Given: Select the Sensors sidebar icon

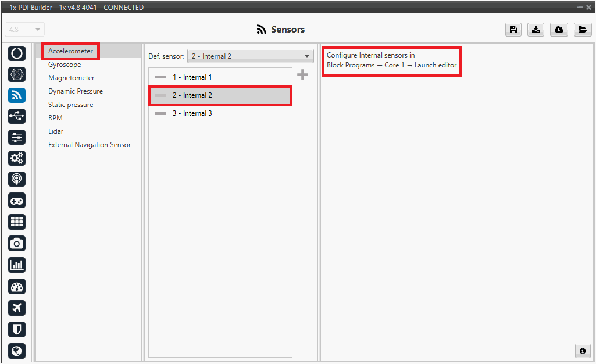Looking at the screenshot, I should (17, 95).
